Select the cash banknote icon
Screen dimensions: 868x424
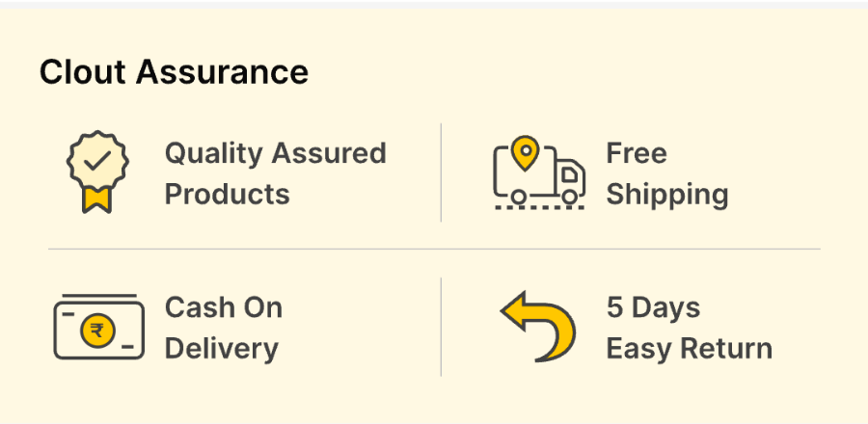pos(98,328)
